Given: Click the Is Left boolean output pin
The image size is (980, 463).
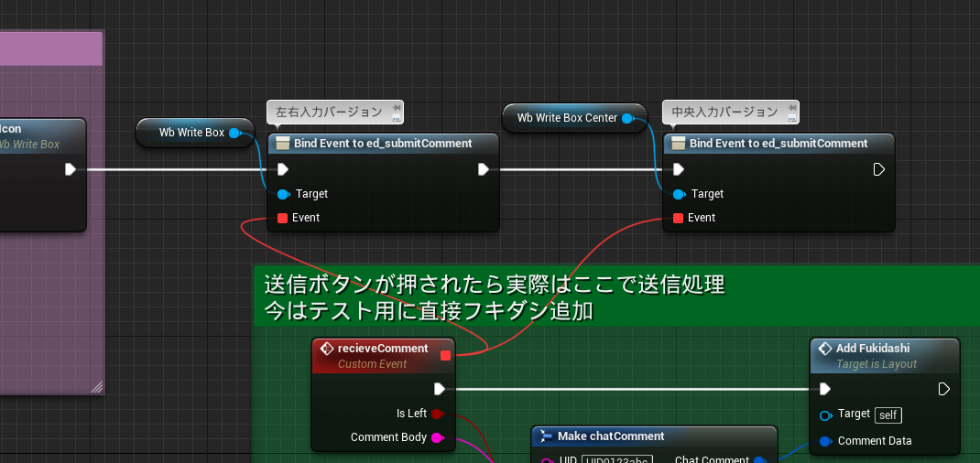Looking at the screenshot, I should click(438, 414).
